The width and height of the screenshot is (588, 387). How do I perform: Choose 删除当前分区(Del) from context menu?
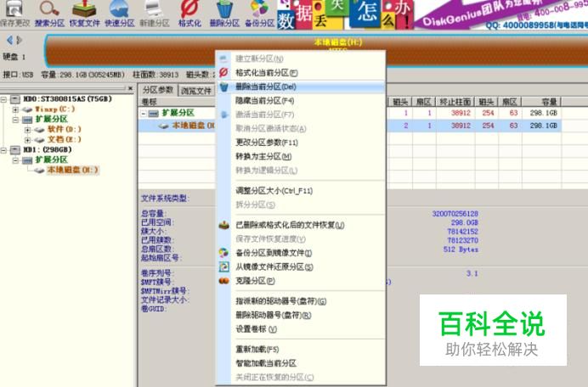tap(301, 87)
